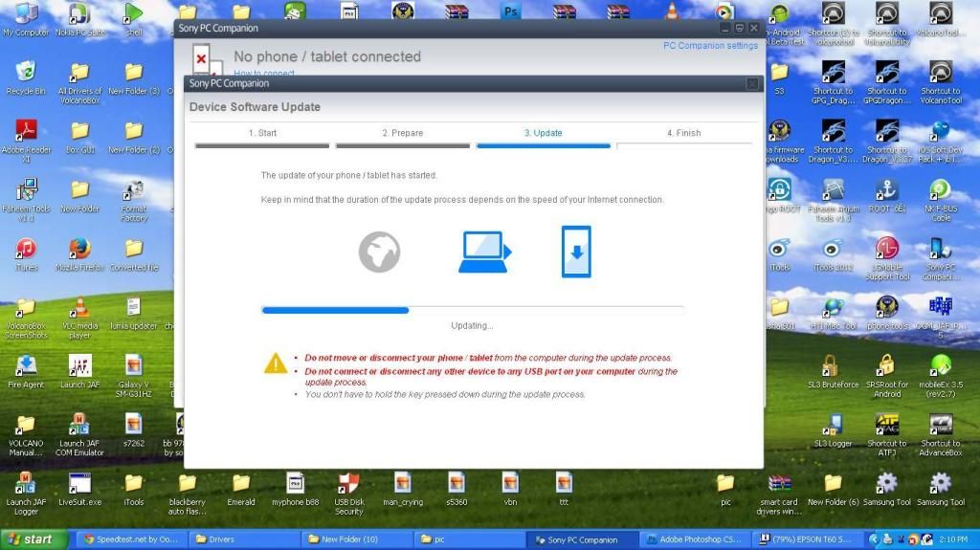Open Recycle Bin on desktop

pyautogui.click(x=26, y=78)
